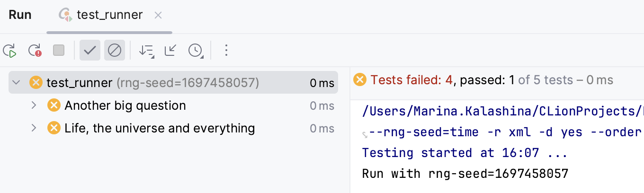This screenshot has height=193, width=644.
Task: Expand the Another big question test
Action: [x=34, y=105]
